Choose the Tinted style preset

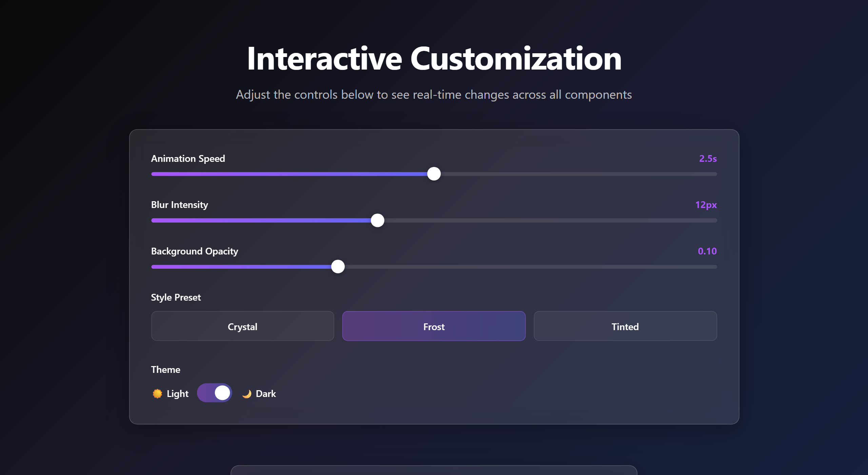click(x=625, y=326)
